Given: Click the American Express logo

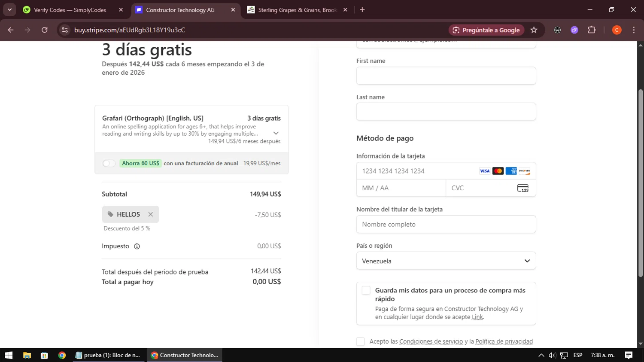Looking at the screenshot, I should click(511, 171).
